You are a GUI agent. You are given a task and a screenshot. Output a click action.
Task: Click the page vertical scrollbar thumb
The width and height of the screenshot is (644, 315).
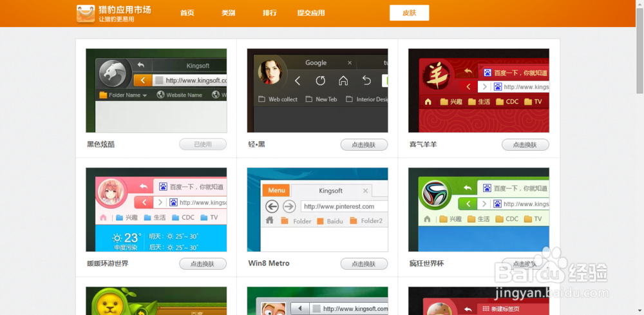(640, 50)
